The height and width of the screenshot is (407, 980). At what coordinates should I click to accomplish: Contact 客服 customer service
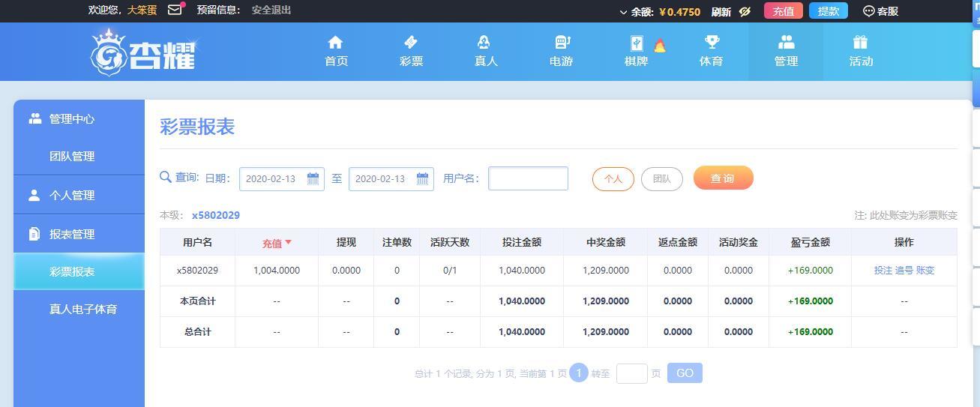[x=881, y=11]
